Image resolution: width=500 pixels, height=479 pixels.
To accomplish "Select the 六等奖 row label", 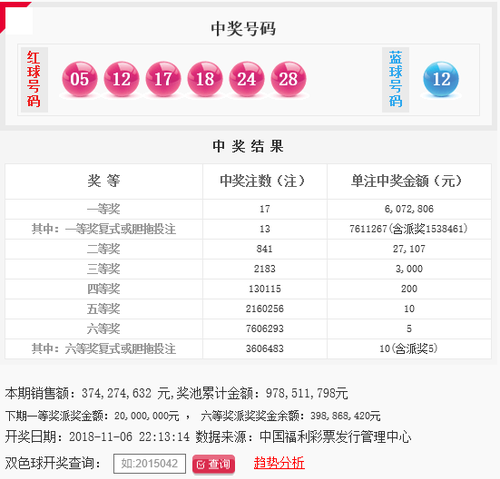I will (x=104, y=329).
